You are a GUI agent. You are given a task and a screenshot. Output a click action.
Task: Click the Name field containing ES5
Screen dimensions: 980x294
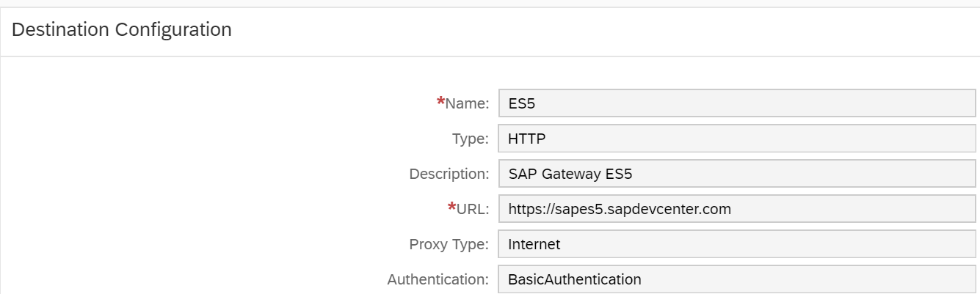pyautogui.click(x=736, y=103)
